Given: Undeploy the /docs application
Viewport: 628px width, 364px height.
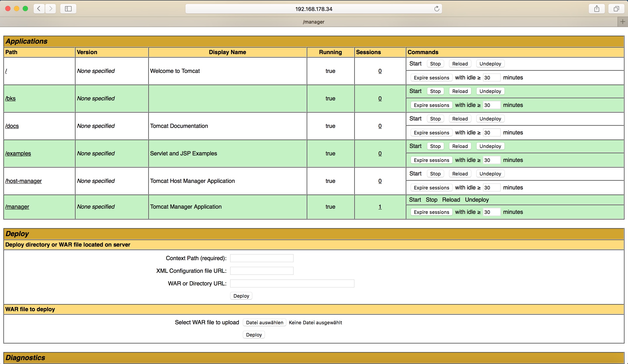Looking at the screenshot, I should click(490, 119).
